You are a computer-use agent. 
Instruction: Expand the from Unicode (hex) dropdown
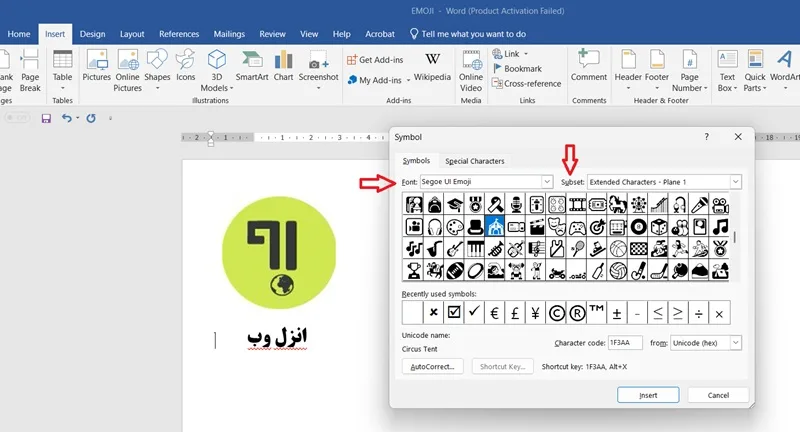[x=735, y=343]
